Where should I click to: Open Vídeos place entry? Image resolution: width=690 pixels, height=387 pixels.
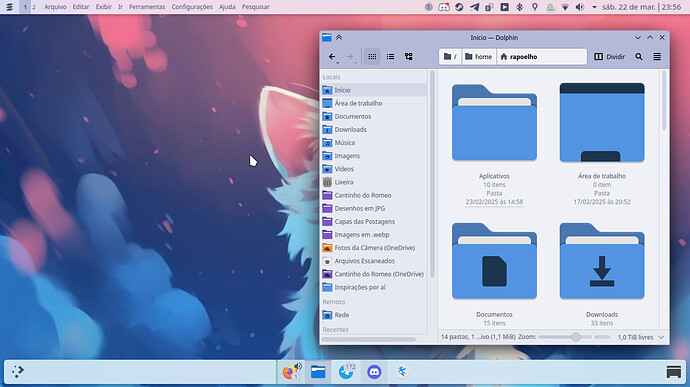coord(374,169)
